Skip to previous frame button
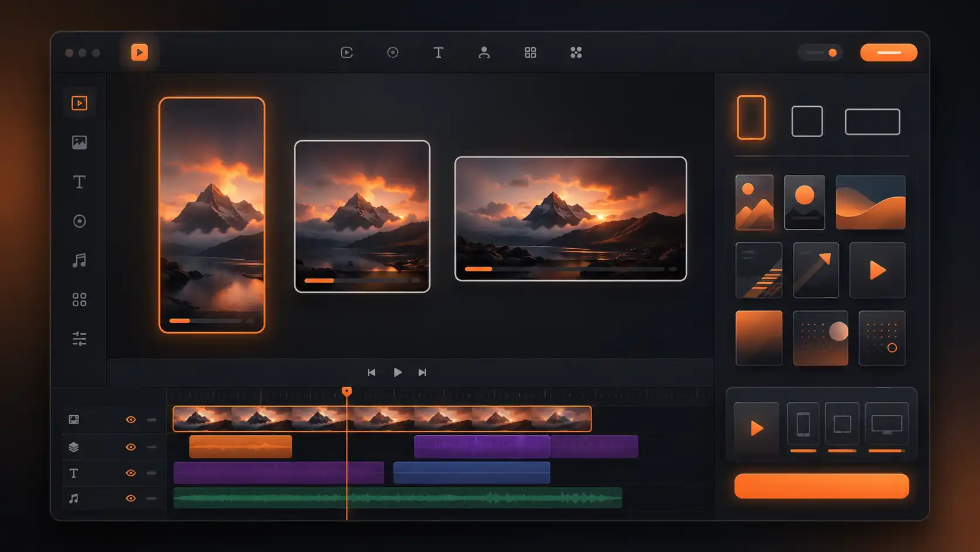980x552 pixels. coord(372,372)
